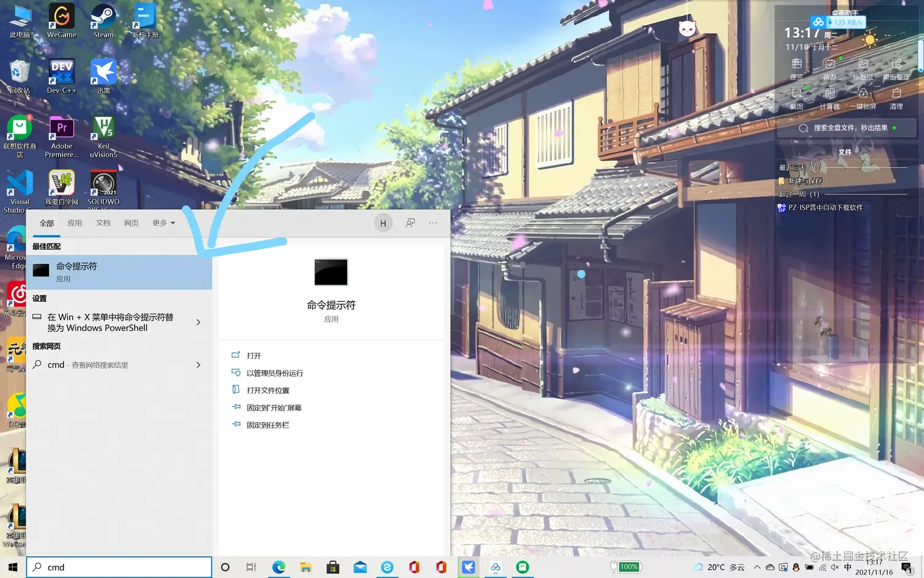924x578 pixels.
Task: Expand the cmd web search result arrow
Action: tap(199, 365)
